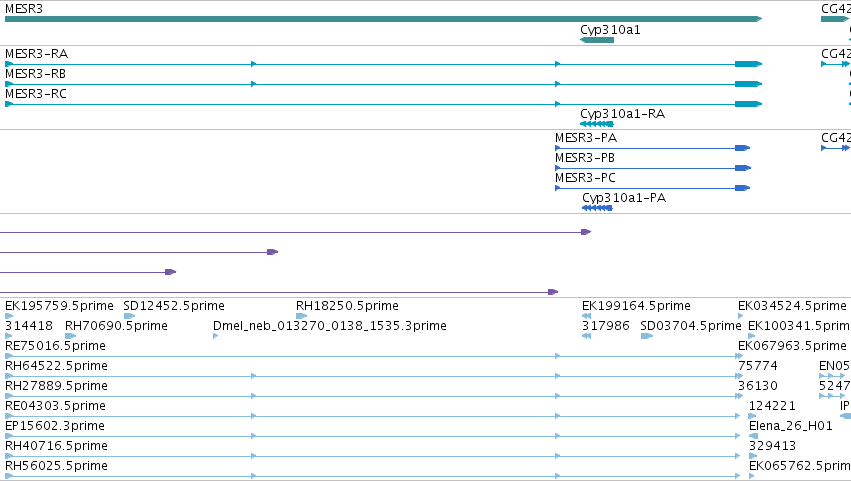Viewport: 851px width, 481px height.
Task: Click the RH64522.5prime alignment label
Action: [56, 366]
